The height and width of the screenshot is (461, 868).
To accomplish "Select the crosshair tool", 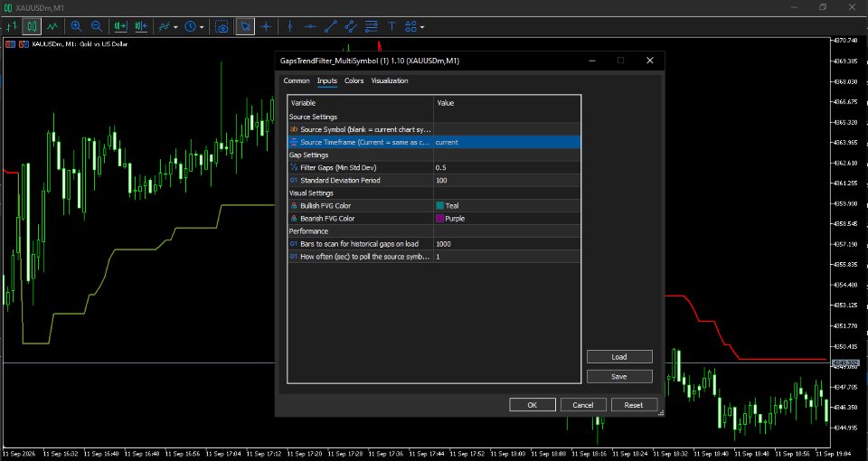I will pos(266,26).
